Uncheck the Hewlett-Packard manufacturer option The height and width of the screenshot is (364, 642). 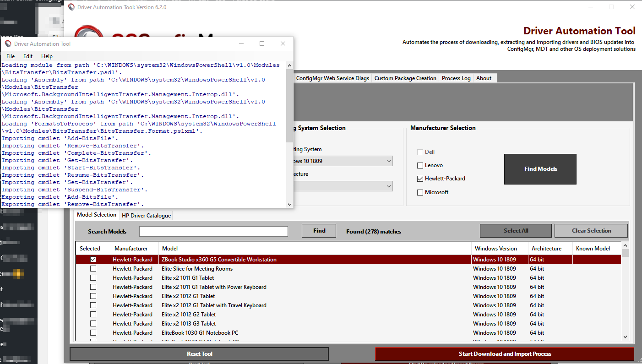pyautogui.click(x=419, y=179)
